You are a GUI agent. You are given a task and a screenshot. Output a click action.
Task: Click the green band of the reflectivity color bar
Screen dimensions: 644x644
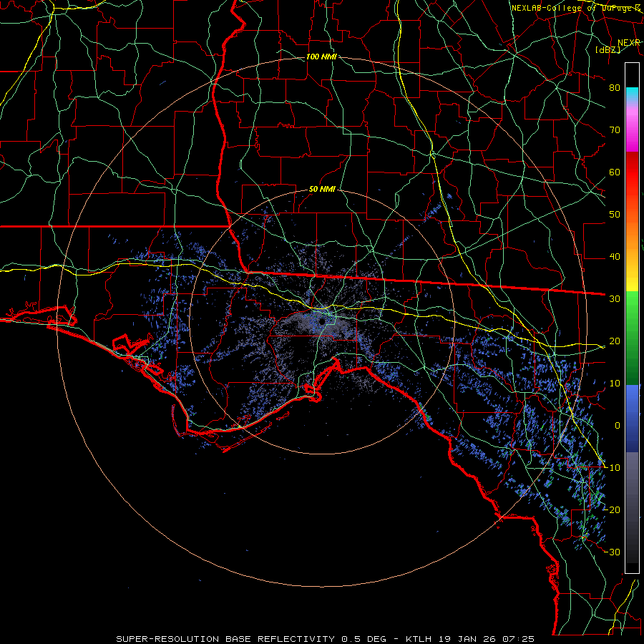632,338
